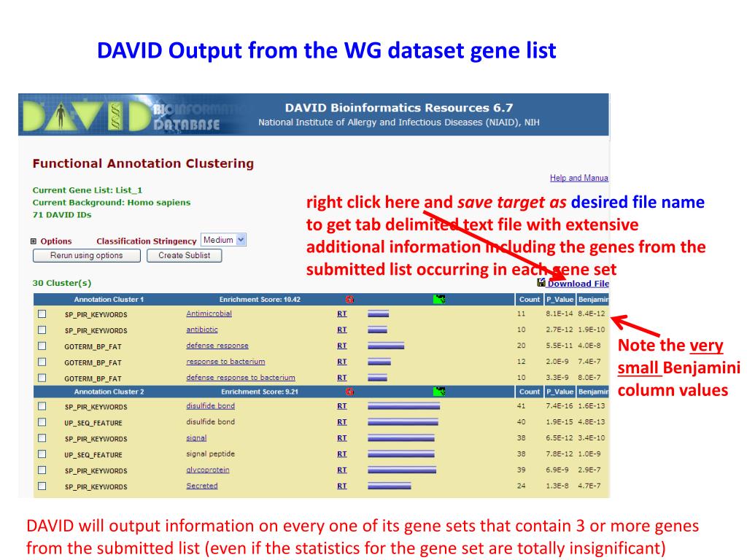Open the response to bacterium link
Viewport: 747px width, 560px height.
(225, 362)
